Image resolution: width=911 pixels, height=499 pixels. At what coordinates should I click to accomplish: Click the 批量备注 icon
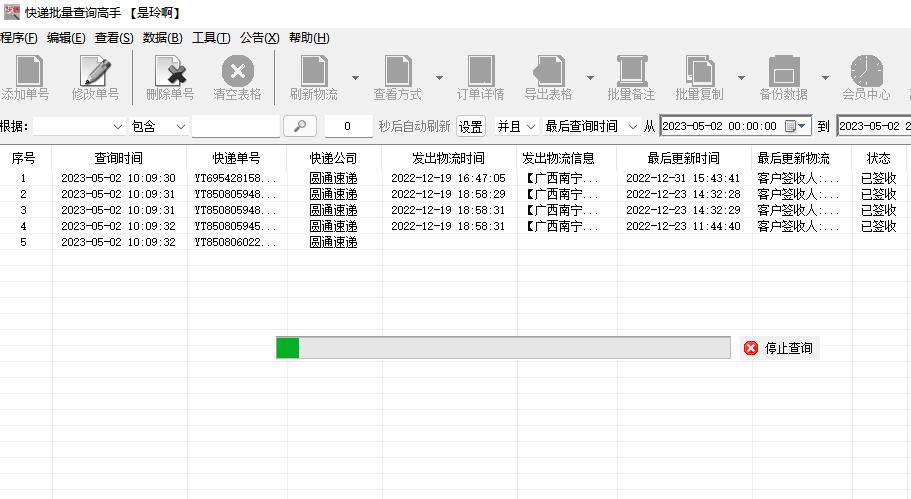[x=632, y=71]
